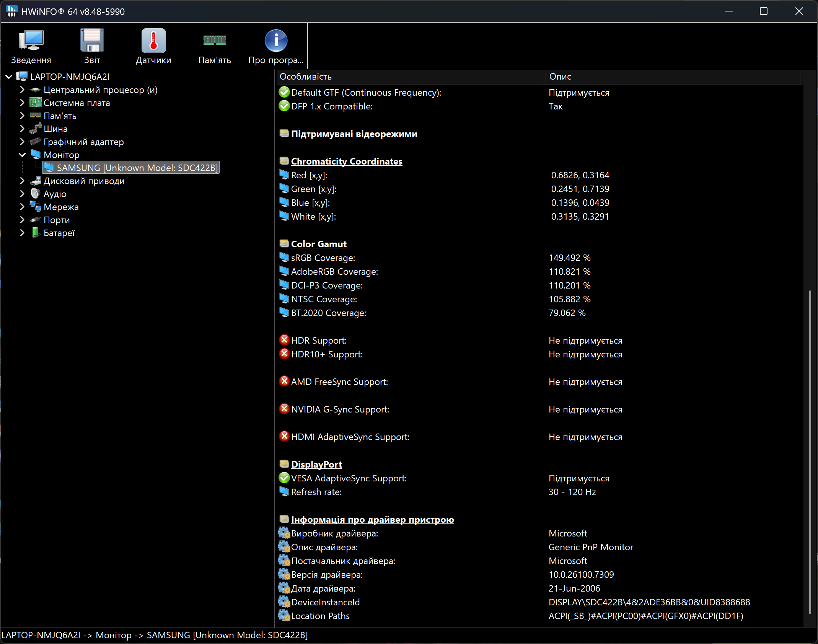Select the DeviceInstanceId value text
The width and height of the screenshot is (818, 644).
(x=649, y=602)
